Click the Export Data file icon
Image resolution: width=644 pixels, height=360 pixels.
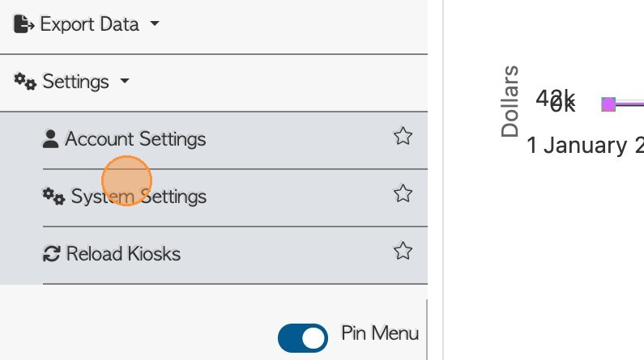click(24, 24)
